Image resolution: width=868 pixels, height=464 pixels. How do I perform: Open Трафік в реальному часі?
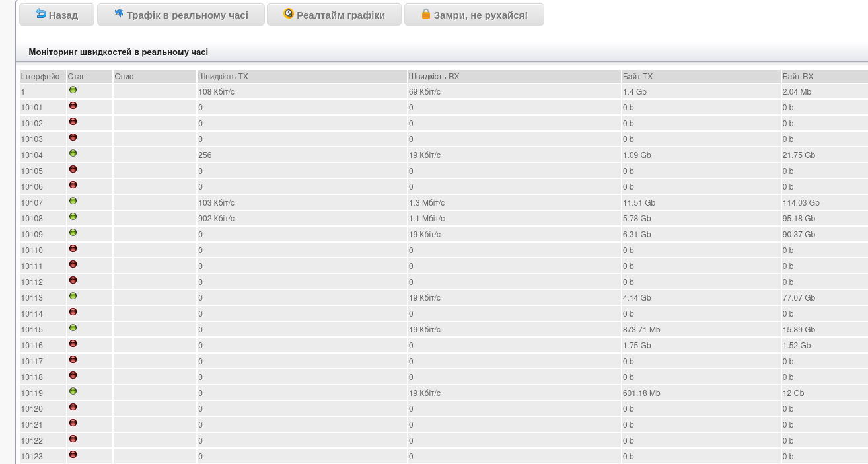click(x=181, y=15)
